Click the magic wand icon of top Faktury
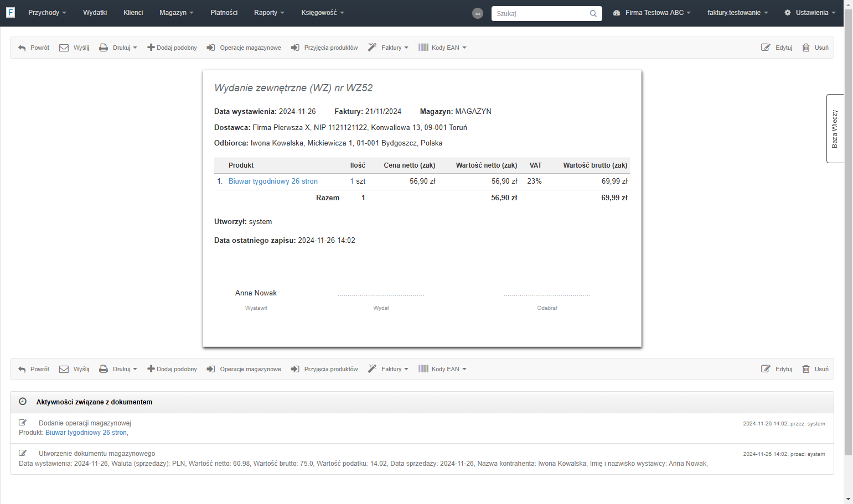The width and height of the screenshot is (853, 504). (x=372, y=48)
